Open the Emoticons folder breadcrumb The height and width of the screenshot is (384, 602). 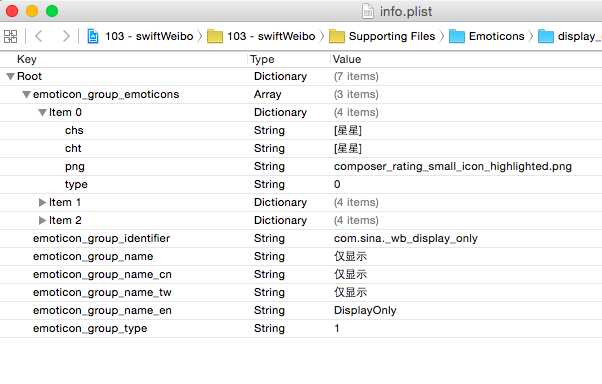[x=487, y=36]
